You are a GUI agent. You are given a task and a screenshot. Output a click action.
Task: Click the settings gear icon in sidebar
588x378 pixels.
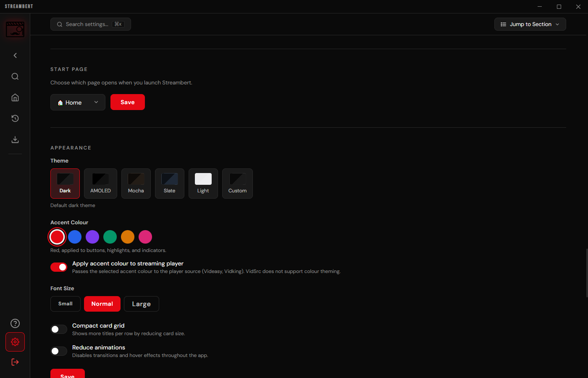15,342
